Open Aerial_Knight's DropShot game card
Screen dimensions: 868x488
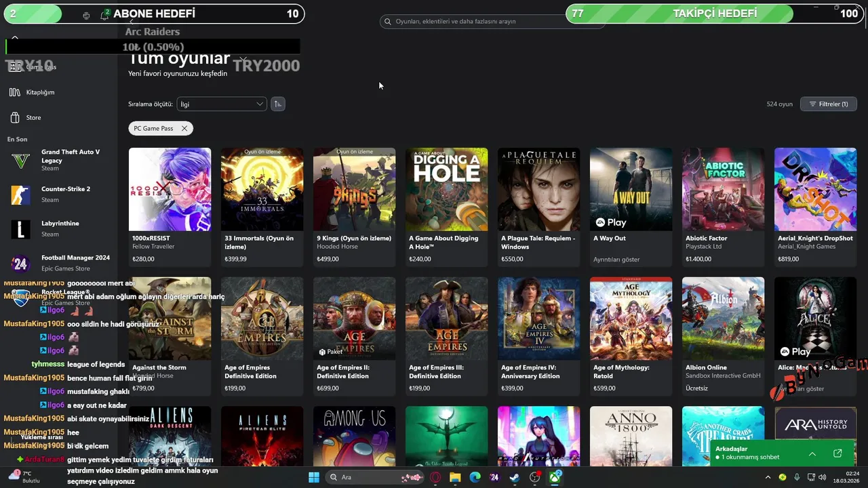click(815, 207)
